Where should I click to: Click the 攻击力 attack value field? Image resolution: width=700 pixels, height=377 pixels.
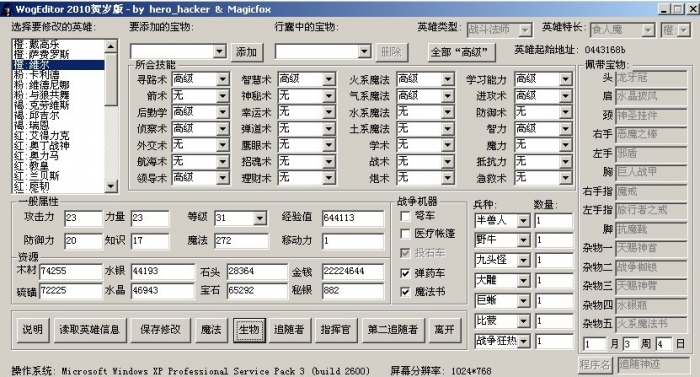point(83,218)
